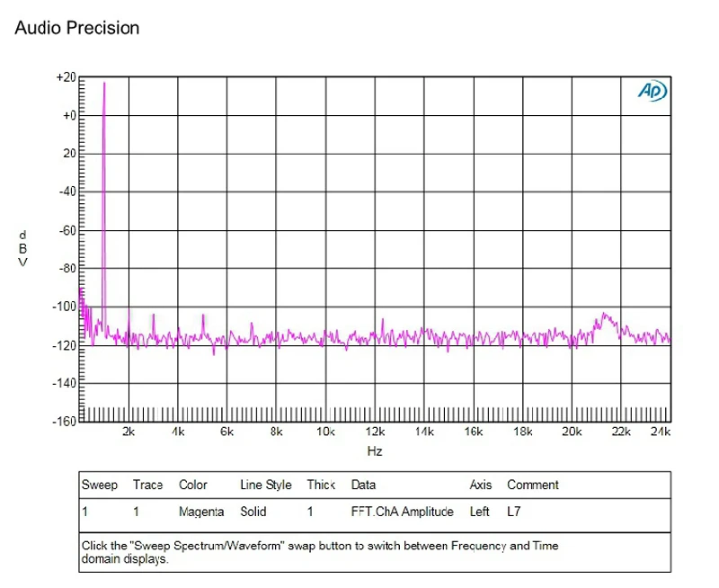This screenshot has width=719, height=588.
Task: Click the "Trace" column header
Action: pyautogui.click(x=147, y=486)
